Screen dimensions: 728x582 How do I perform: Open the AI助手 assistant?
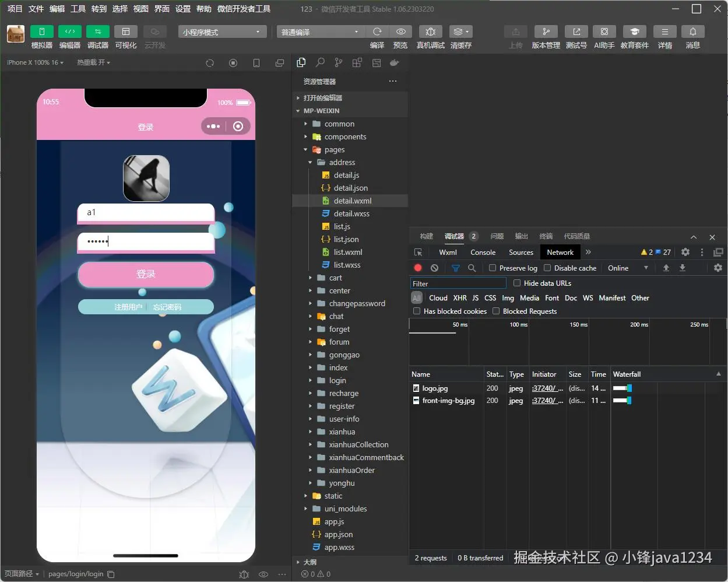[x=604, y=31]
